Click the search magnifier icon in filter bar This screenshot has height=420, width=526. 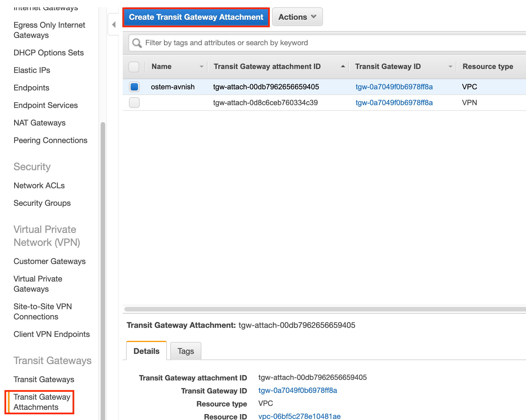(x=137, y=43)
